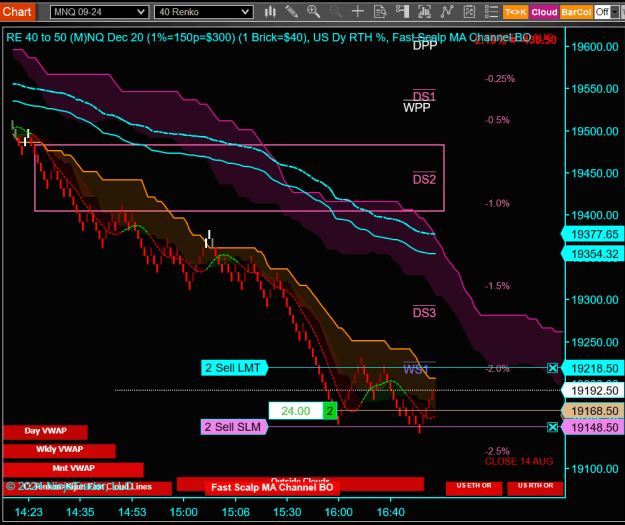The width and height of the screenshot is (625, 525).
Task: Click the 14:23 time axis label
Action: tap(29, 512)
